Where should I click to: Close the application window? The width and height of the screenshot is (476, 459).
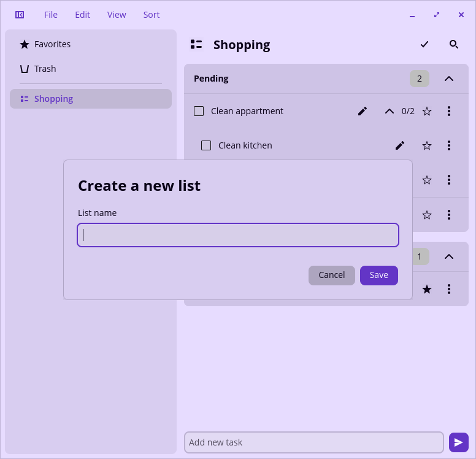click(x=461, y=15)
